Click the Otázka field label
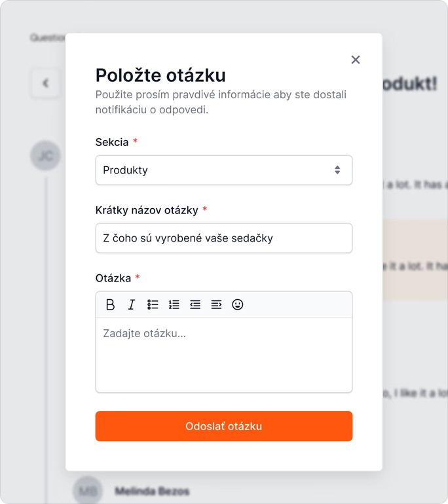 pyautogui.click(x=113, y=278)
